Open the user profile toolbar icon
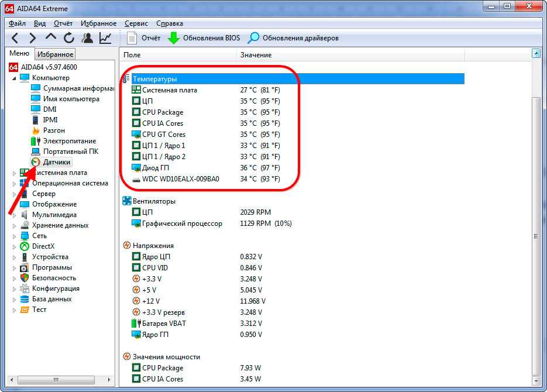 point(87,38)
